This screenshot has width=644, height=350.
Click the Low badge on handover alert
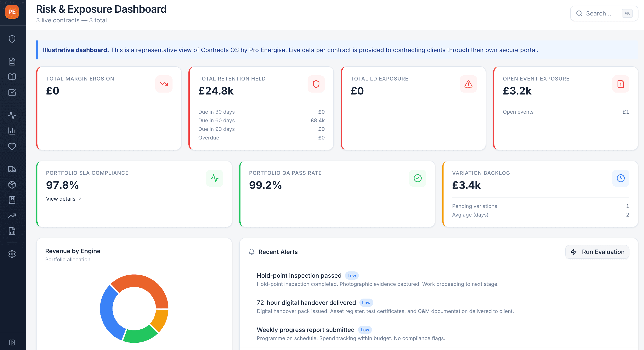[366, 303]
